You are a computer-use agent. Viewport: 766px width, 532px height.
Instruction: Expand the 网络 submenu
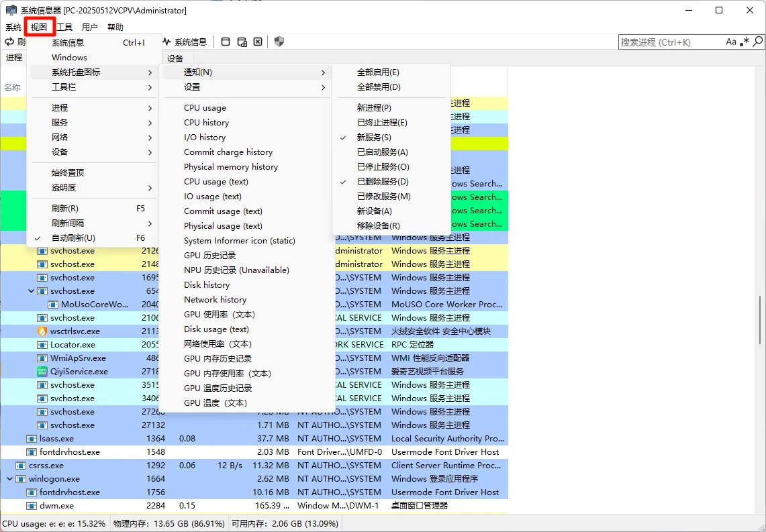94,138
